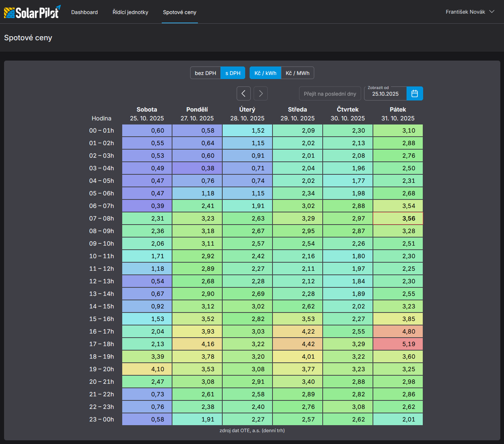The width and height of the screenshot is (504, 444).
Task: Click the Sobota 25. 10. 2025 column header
Action: (x=147, y=114)
